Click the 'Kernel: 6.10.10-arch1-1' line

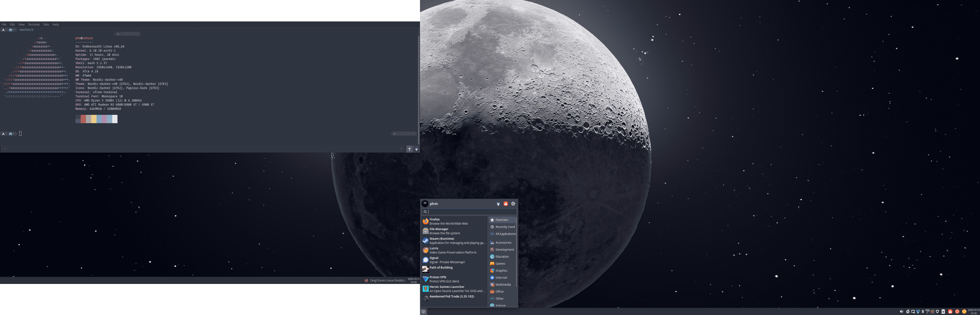pyautogui.click(x=96, y=51)
